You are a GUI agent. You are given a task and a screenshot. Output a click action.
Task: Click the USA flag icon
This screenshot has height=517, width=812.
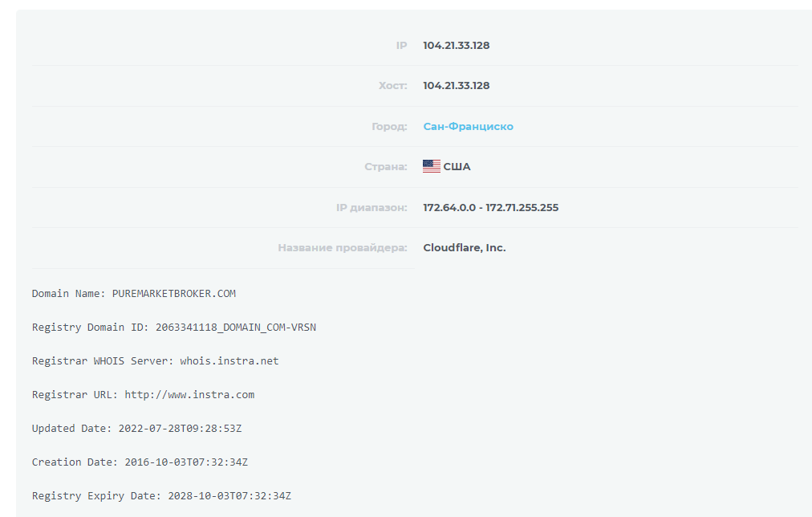pos(432,166)
